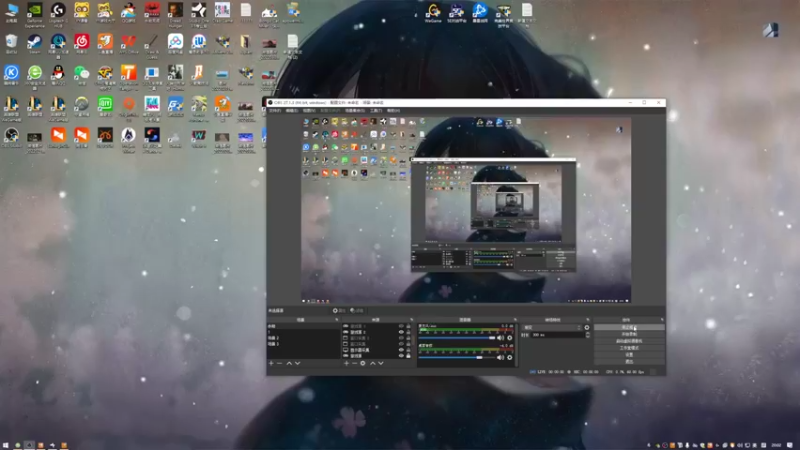This screenshot has height=450, width=800.
Task: Open Desktop Audio channel settings gear
Action: coord(509,358)
